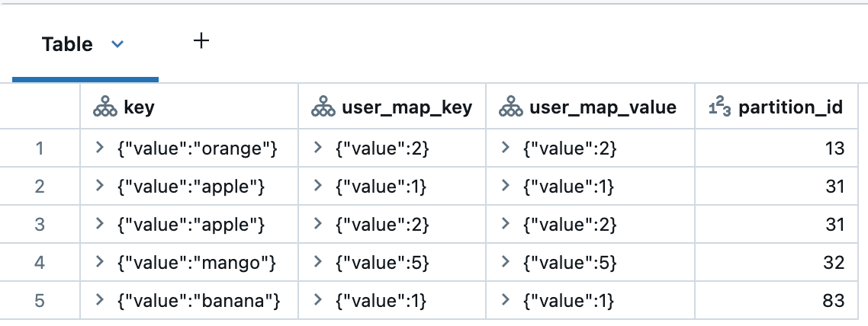The width and height of the screenshot is (868, 326).
Task: Click partition_id cell with value 13
Action: 834,149
